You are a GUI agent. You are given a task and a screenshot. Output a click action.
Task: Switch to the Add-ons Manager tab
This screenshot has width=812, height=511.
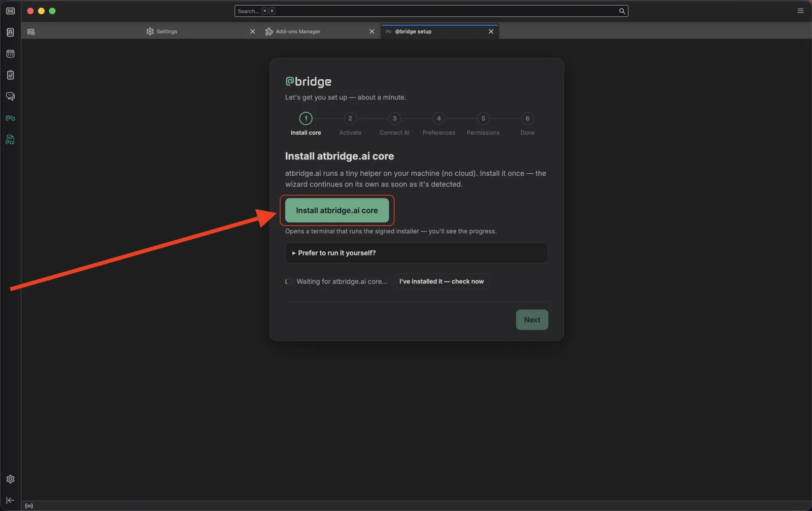(x=320, y=31)
